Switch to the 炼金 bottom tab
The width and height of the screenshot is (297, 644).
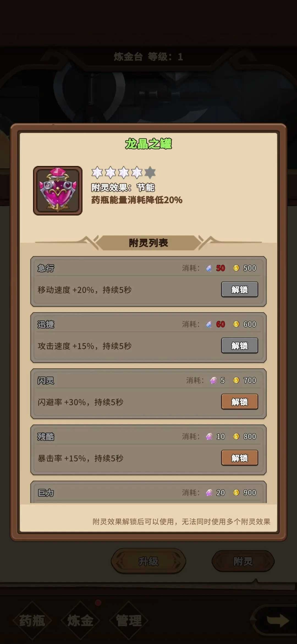point(80,621)
